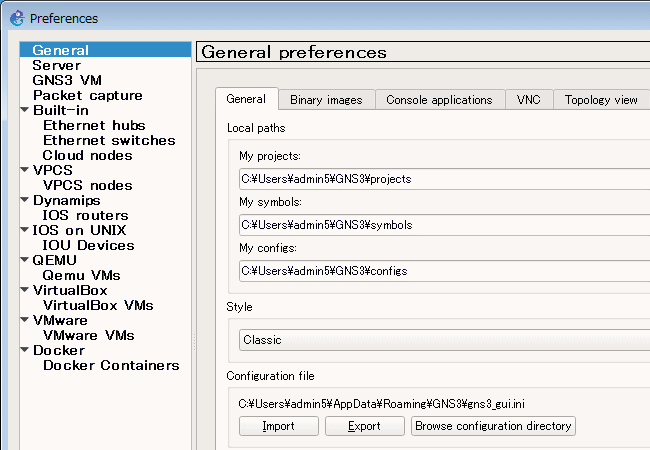
Task: Collapse the Docker section arrow
Action: [25, 350]
